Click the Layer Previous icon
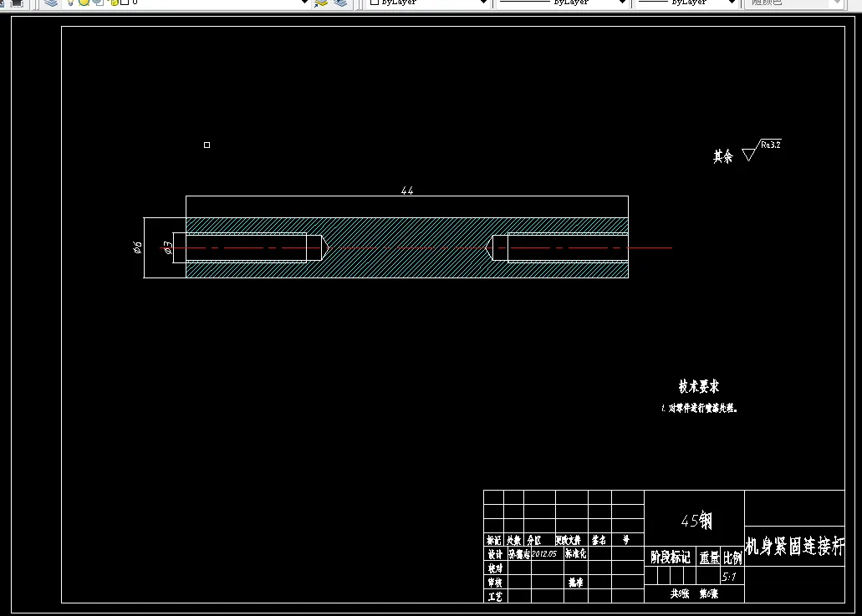Image resolution: width=862 pixels, height=616 pixels. coord(341,3)
